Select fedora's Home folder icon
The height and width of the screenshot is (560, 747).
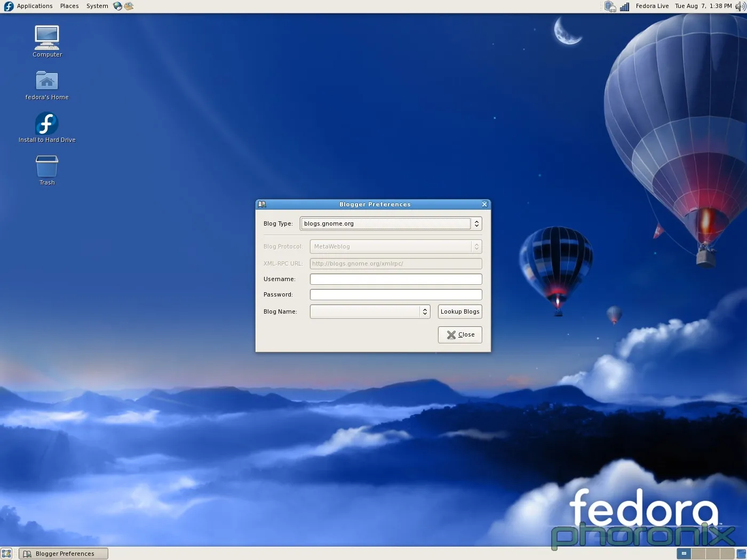point(47,85)
